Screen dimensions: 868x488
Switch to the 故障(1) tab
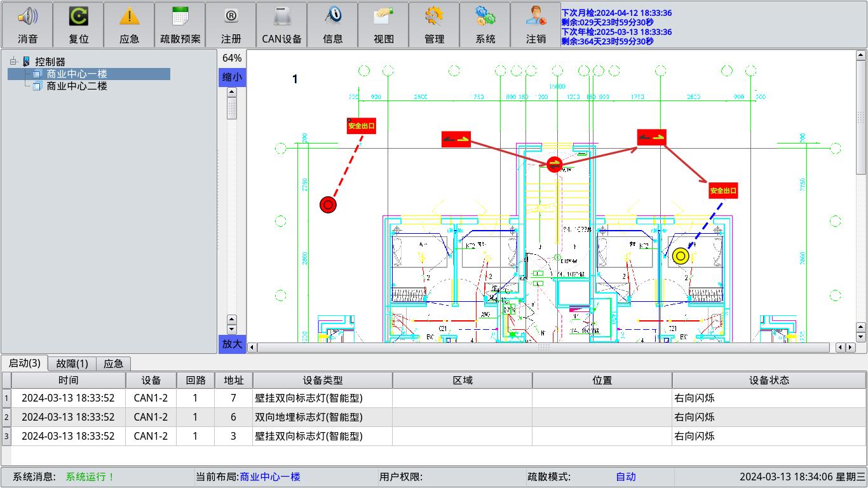point(72,364)
